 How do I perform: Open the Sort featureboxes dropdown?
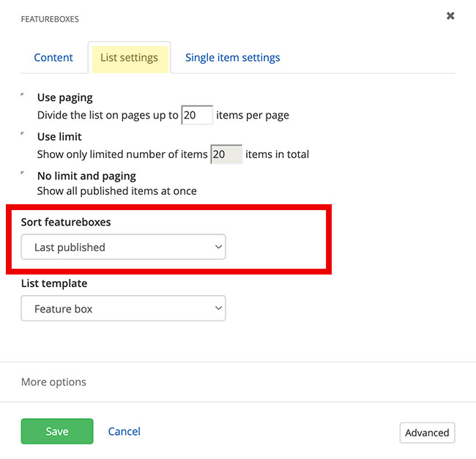click(123, 247)
